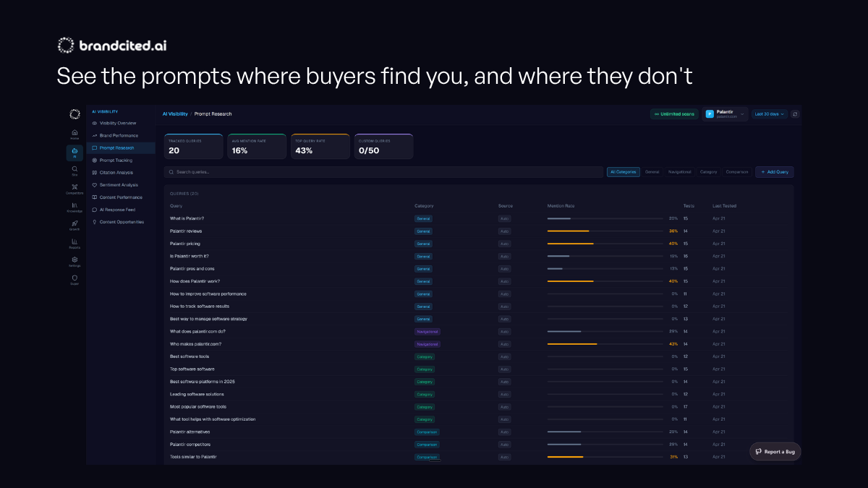Filter queries by Navigational category

(679, 172)
